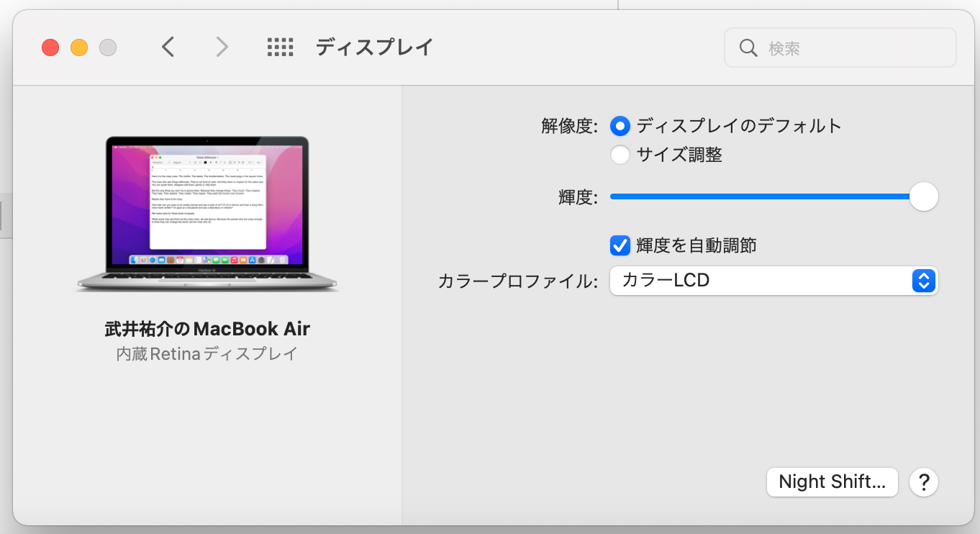Focus the 検索 search field
The width and height of the screenshot is (980, 534).
click(840, 48)
